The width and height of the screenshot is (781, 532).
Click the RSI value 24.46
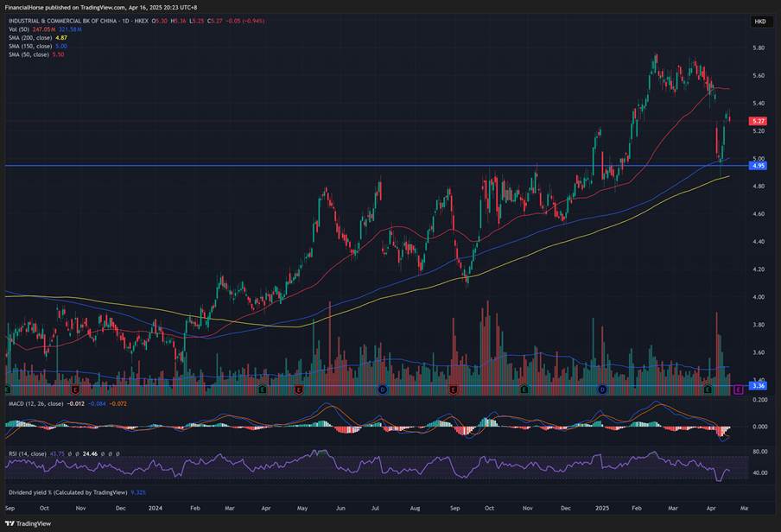(x=90, y=453)
